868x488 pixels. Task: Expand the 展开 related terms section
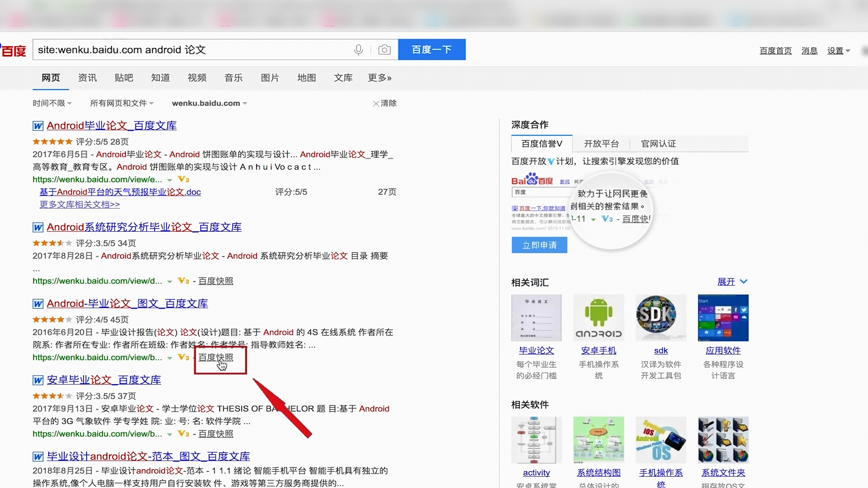pyautogui.click(x=733, y=282)
